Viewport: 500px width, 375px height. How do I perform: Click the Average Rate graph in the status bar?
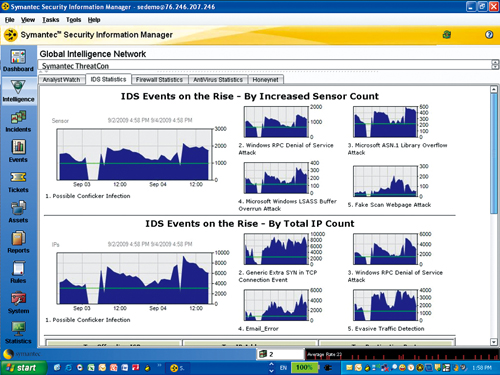pyautogui.click(x=402, y=354)
